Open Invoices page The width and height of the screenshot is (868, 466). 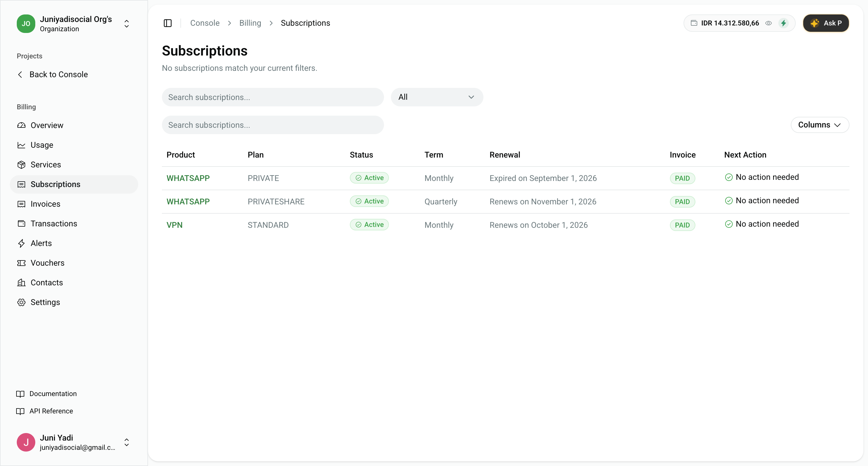[x=74, y=204]
